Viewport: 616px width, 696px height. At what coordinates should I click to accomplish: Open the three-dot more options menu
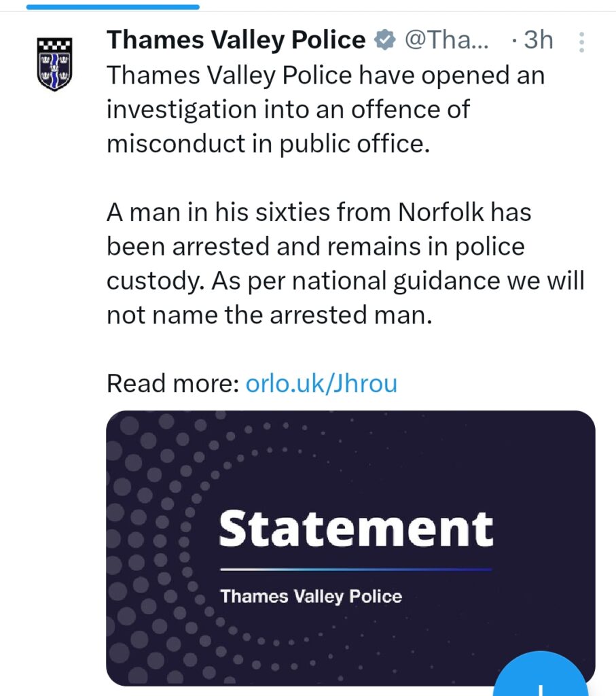pyautogui.click(x=581, y=42)
